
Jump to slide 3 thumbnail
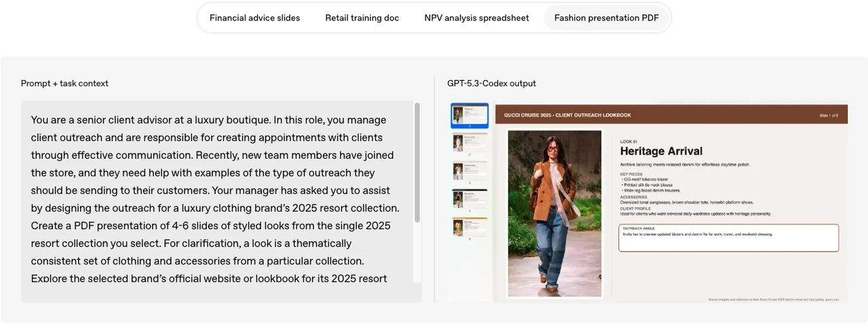(x=469, y=172)
